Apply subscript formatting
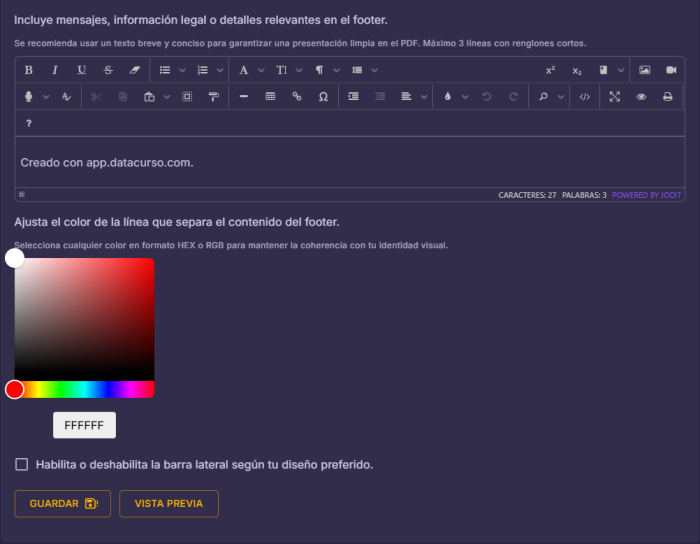700x544 pixels. (x=577, y=70)
